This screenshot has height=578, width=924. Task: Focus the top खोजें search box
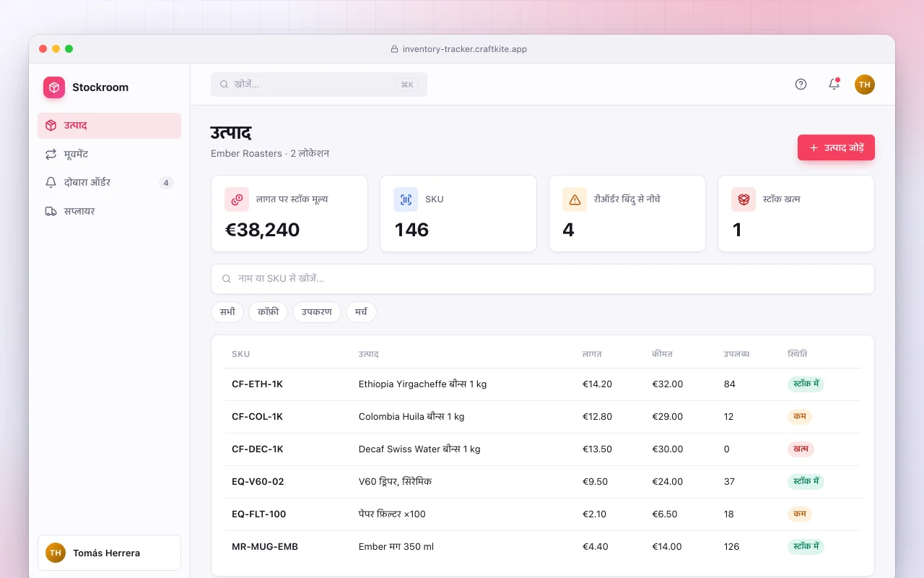click(x=319, y=85)
